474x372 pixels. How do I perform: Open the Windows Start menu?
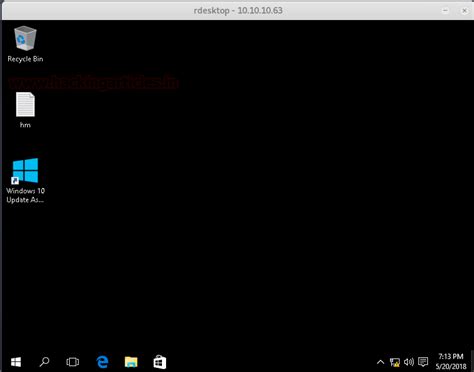tap(16, 362)
